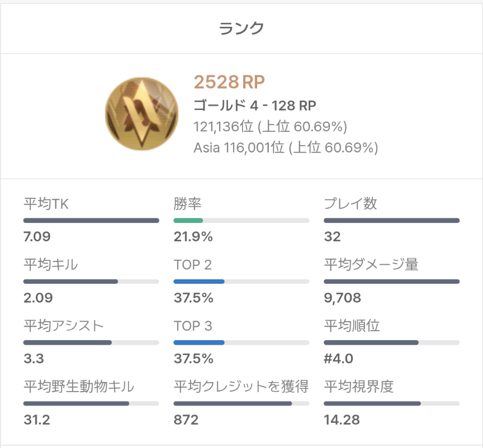Click the 平均視界度 progress bar

pyautogui.click(x=391, y=403)
